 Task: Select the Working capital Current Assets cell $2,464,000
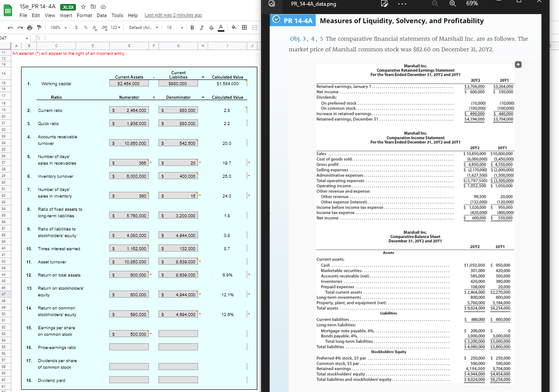pyautogui.click(x=129, y=83)
